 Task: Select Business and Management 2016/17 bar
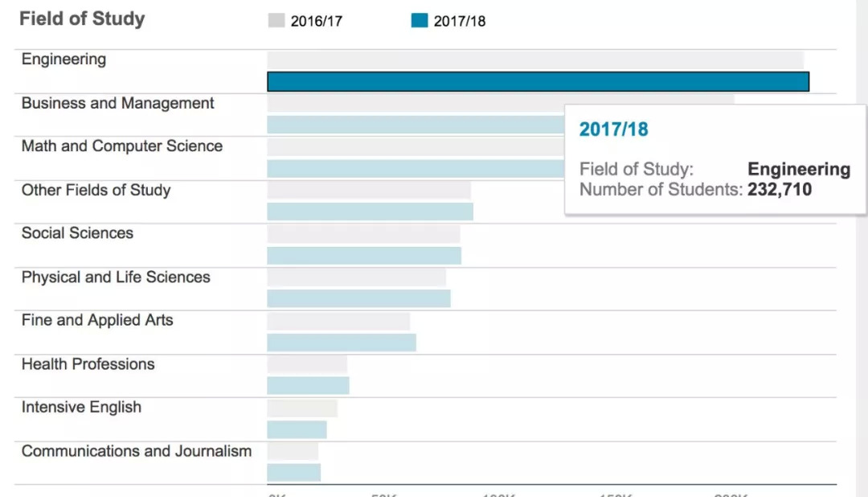click(415, 103)
